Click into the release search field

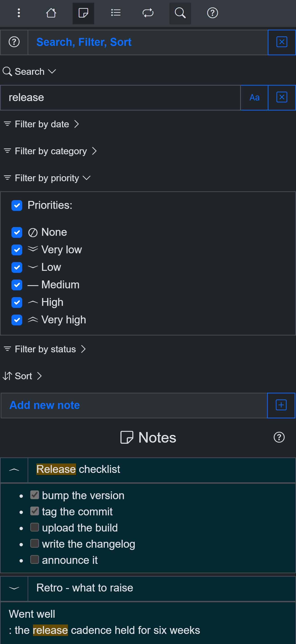tap(120, 97)
